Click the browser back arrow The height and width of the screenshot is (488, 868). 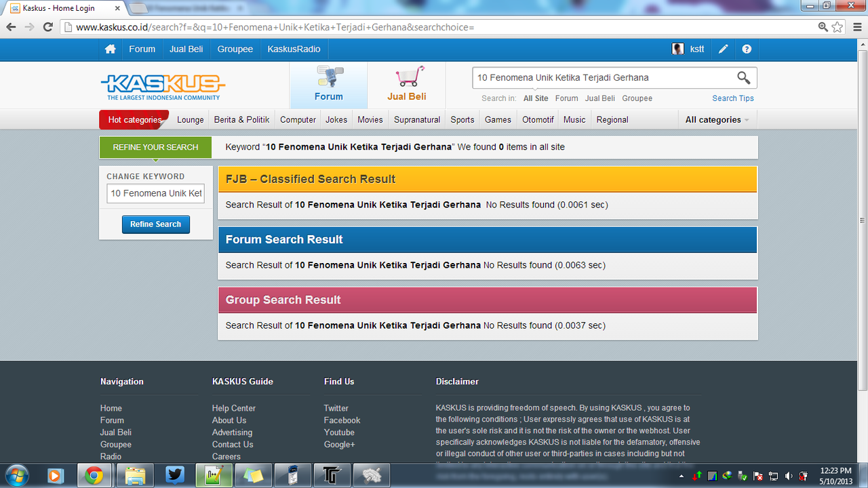tap(11, 27)
